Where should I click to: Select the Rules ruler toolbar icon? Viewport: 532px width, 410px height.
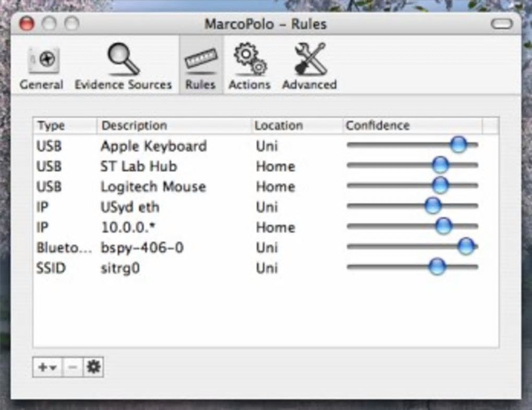coord(200,67)
